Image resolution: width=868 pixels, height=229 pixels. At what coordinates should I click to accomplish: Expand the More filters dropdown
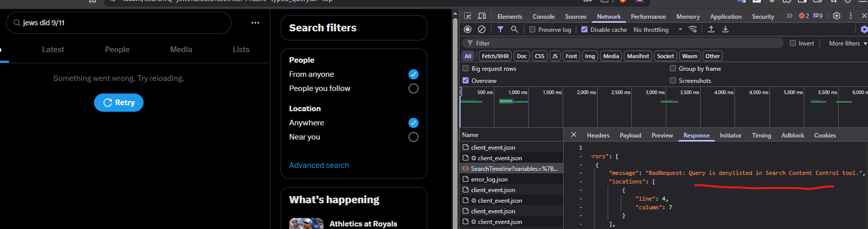pos(848,43)
